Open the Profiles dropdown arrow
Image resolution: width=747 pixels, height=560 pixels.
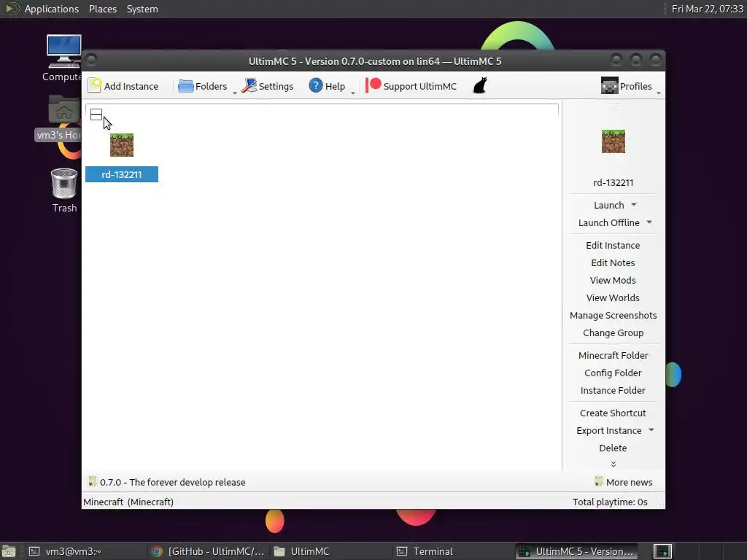point(659,93)
